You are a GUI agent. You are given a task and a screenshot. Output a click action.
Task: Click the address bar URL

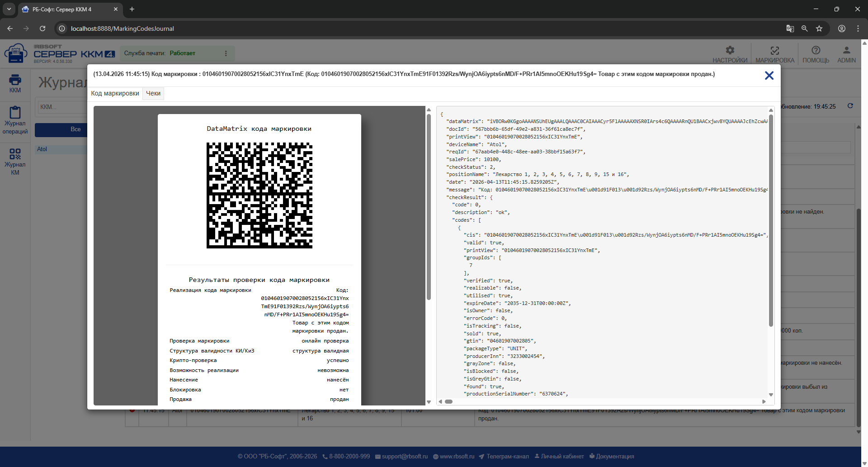click(x=123, y=29)
